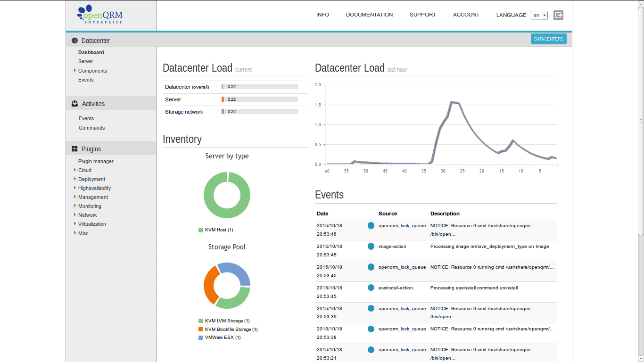The height and width of the screenshot is (362, 644).
Task: Click the DATACENTERS button
Action: point(549,39)
